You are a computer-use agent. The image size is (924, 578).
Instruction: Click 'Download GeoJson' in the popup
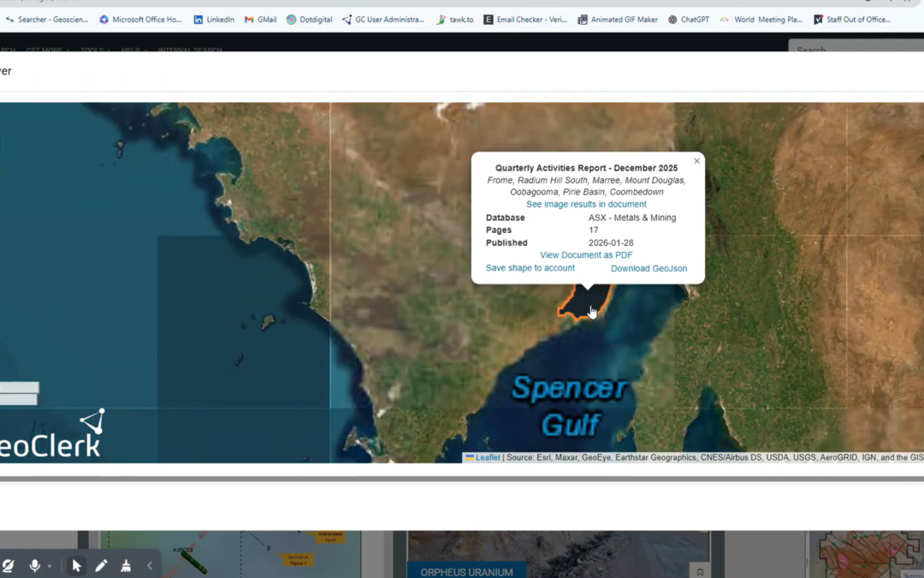click(649, 268)
